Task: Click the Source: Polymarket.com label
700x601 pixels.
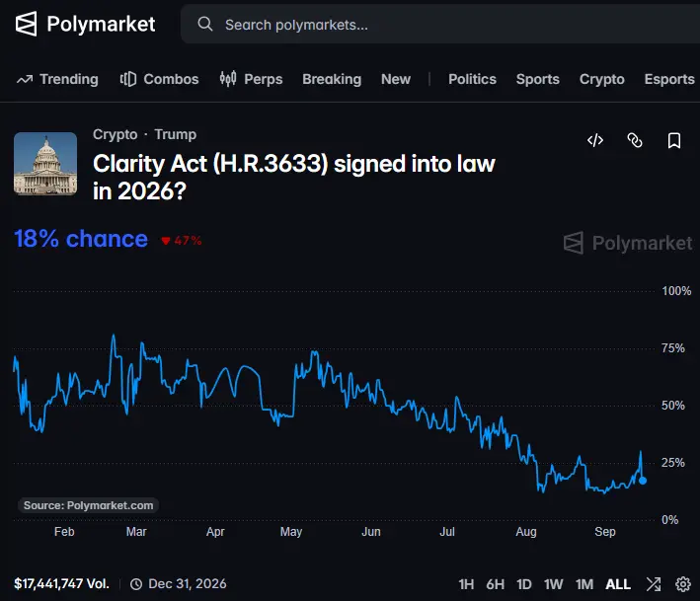Action: coord(89,505)
